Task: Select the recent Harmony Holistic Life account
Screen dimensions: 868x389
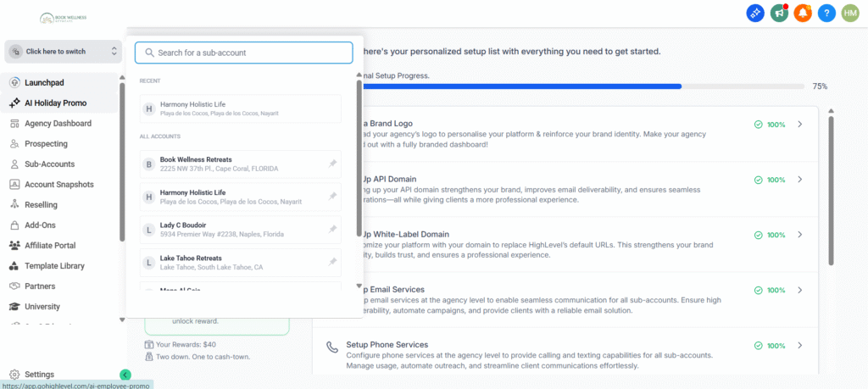Action: (x=241, y=108)
